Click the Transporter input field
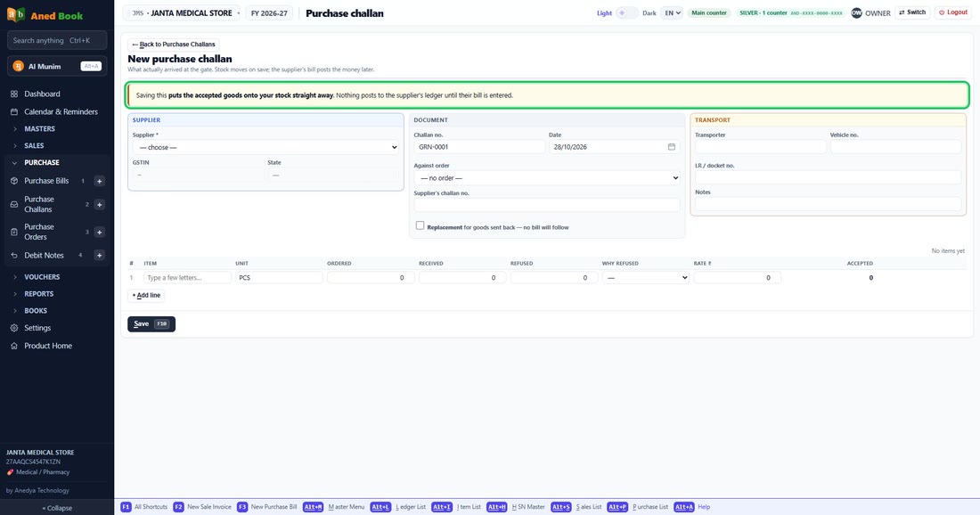 [x=761, y=147]
